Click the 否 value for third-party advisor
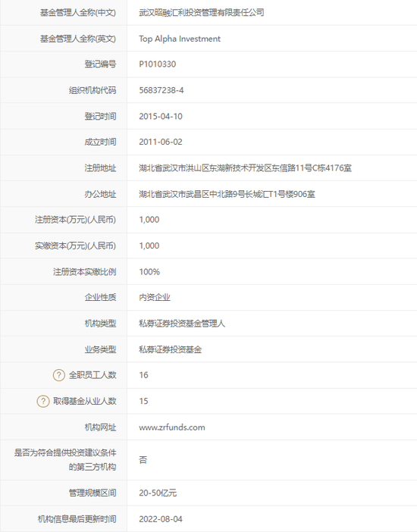Image resolution: width=417 pixels, height=532 pixels. click(x=143, y=460)
